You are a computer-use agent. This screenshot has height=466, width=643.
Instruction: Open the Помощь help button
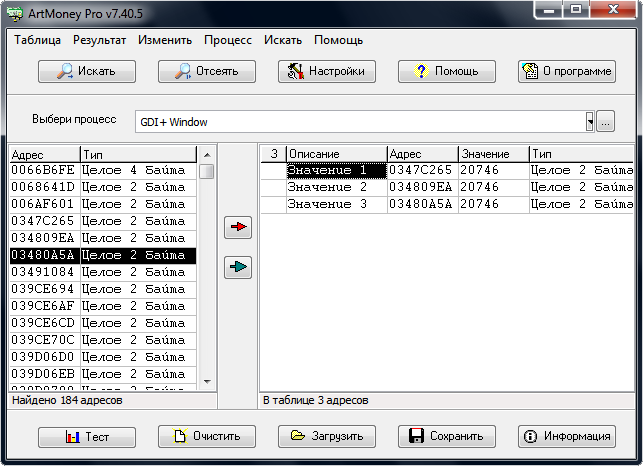pyautogui.click(x=447, y=71)
